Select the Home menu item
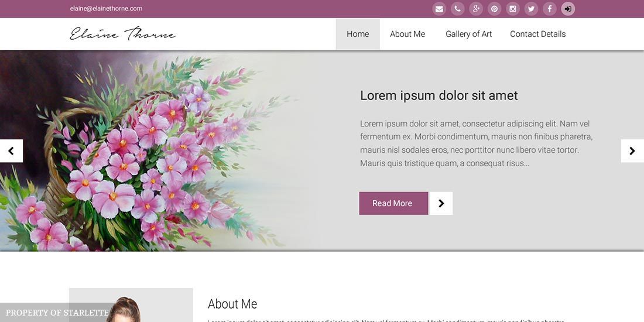The height and width of the screenshot is (322, 644). (x=358, y=34)
